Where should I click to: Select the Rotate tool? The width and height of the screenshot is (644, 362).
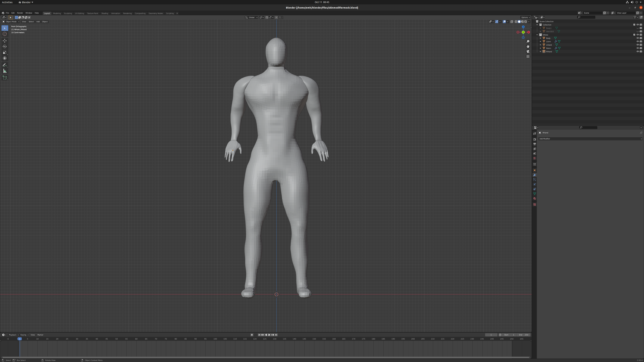pyautogui.click(x=5, y=46)
